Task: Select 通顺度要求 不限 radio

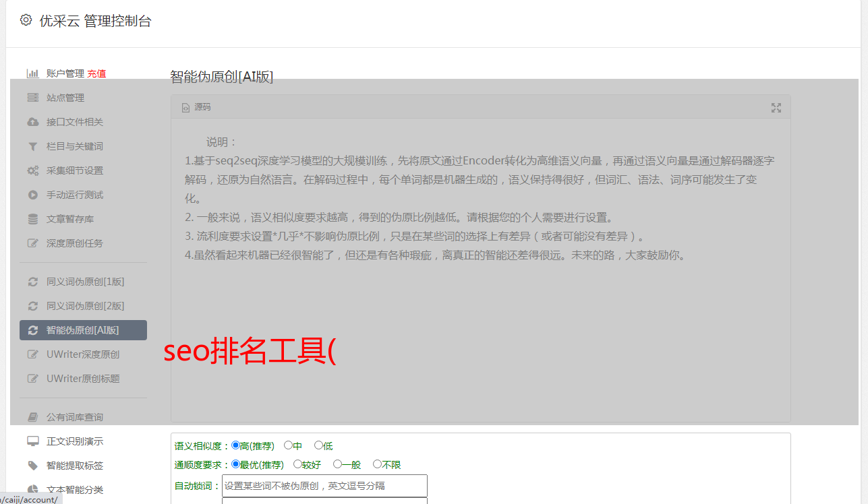Action: (x=377, y=464)
